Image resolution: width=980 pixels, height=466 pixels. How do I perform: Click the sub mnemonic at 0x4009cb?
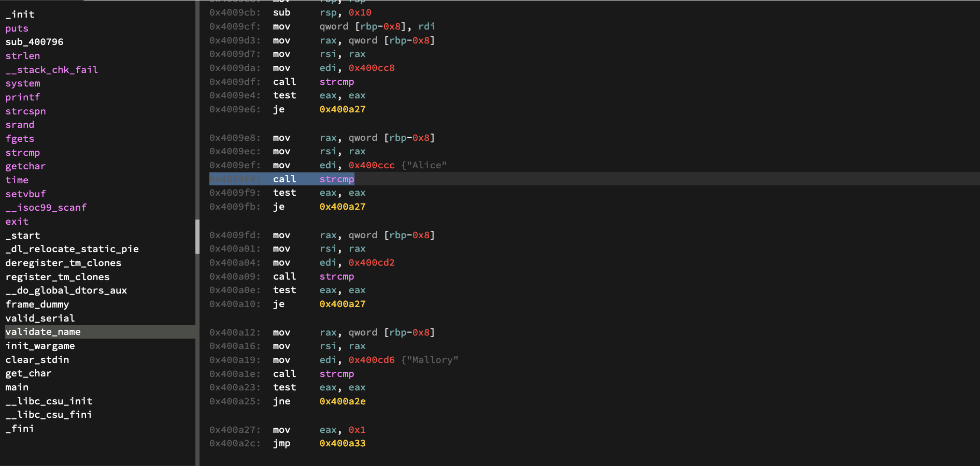click(x=282, y=12)
